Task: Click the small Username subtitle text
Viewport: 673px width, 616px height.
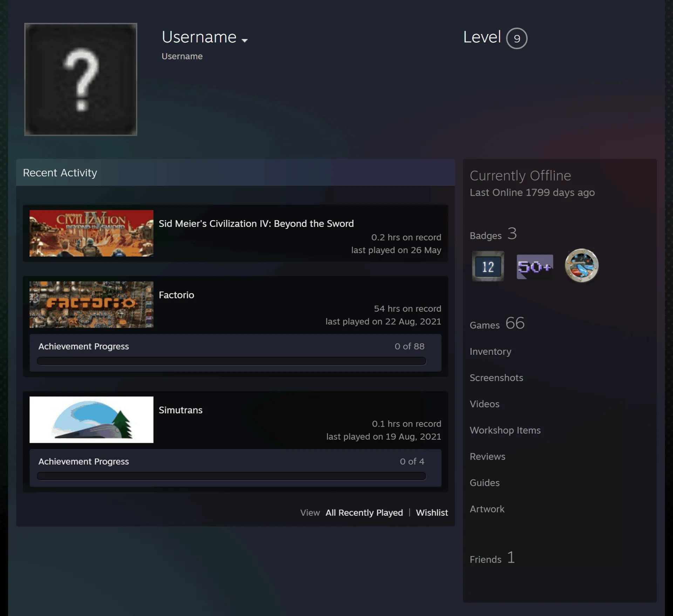Action: point(182,56)
